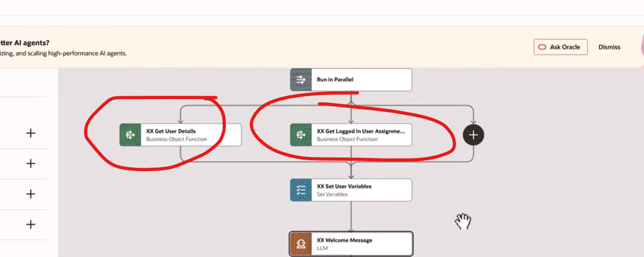Click the Business Object Function subtitle under XX Get User Details

(177, 140)
